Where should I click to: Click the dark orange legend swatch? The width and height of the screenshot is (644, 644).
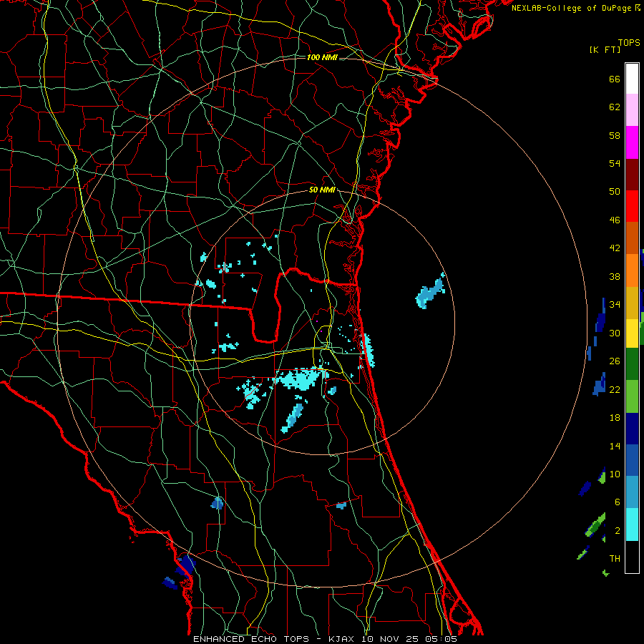coord(632,238)
